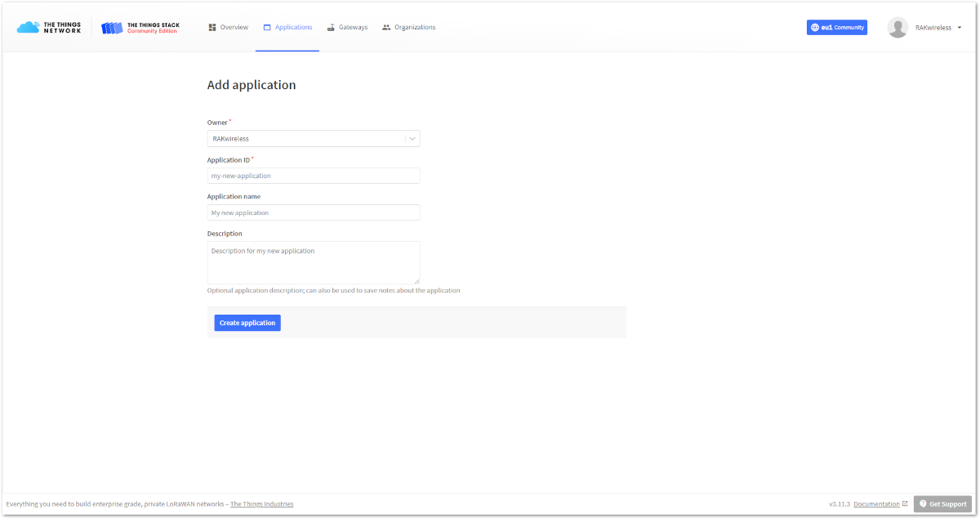Click the Overview grid icon
Screen dimensions: 980x519
tap(212, 27)
